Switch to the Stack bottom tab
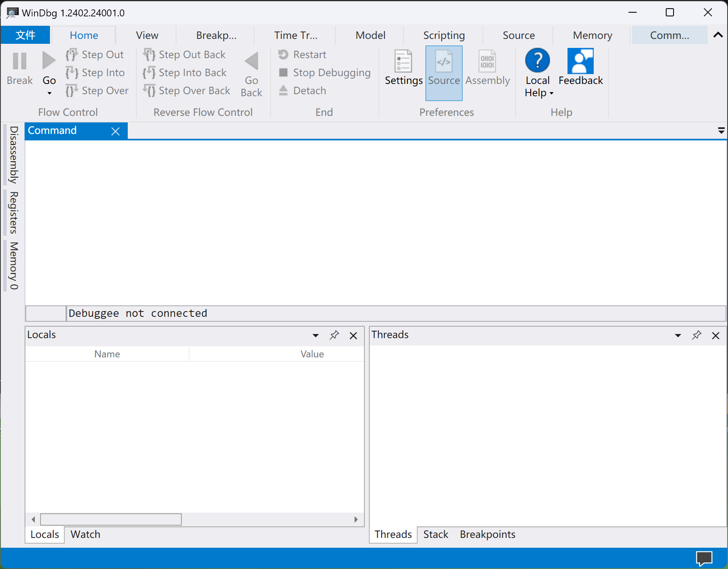Screen dimensions: 728x569 (436, 534)
